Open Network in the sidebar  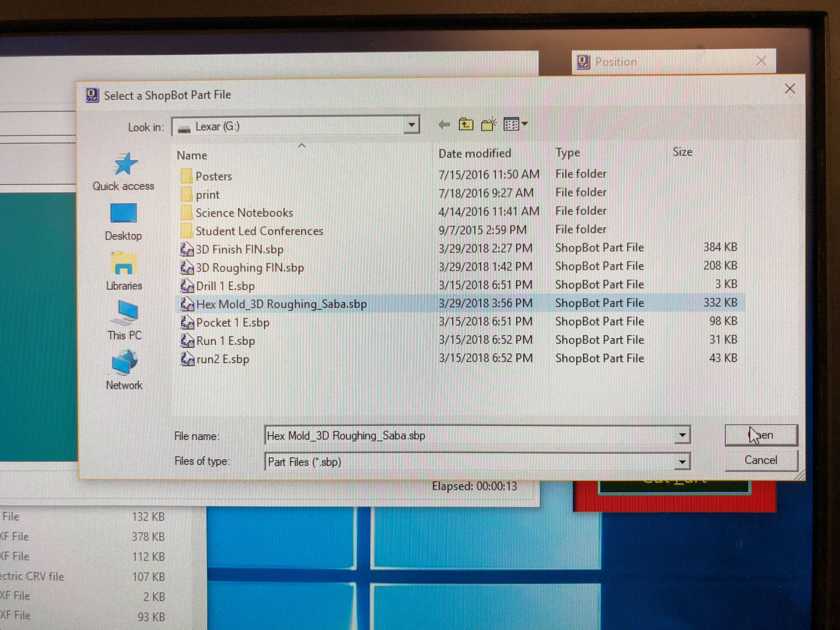click(x=124, y=370)
